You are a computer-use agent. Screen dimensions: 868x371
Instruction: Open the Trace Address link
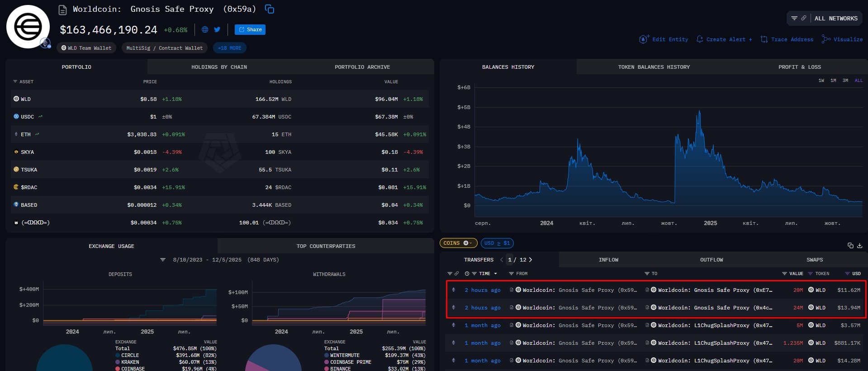(x=787, y=39)
